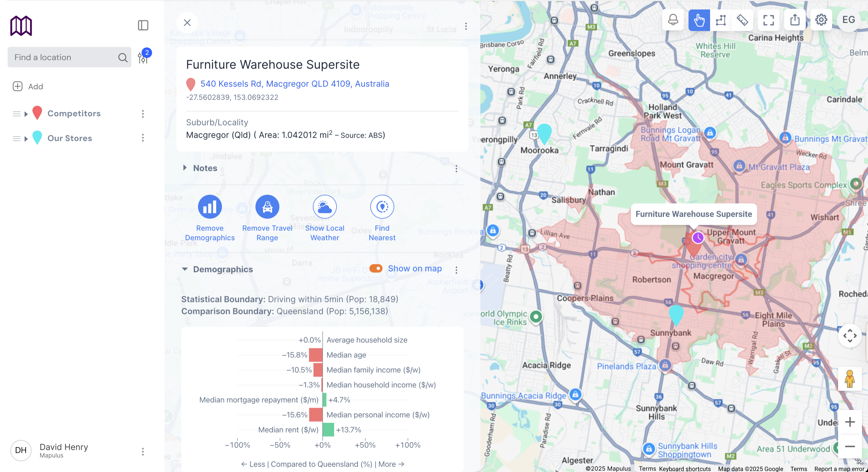Open Keyboard shortcuts link

[685, 469]
